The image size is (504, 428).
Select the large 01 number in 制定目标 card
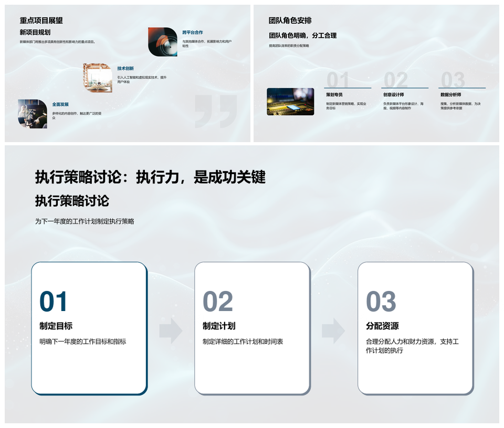pyautogui.click(x=54, y=302)
